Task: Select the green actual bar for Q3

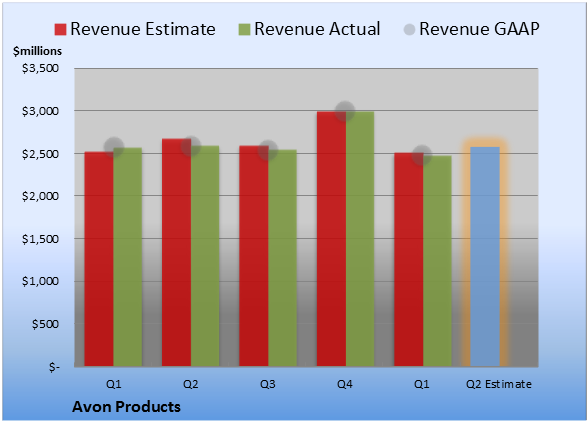Action: point(282,258)
